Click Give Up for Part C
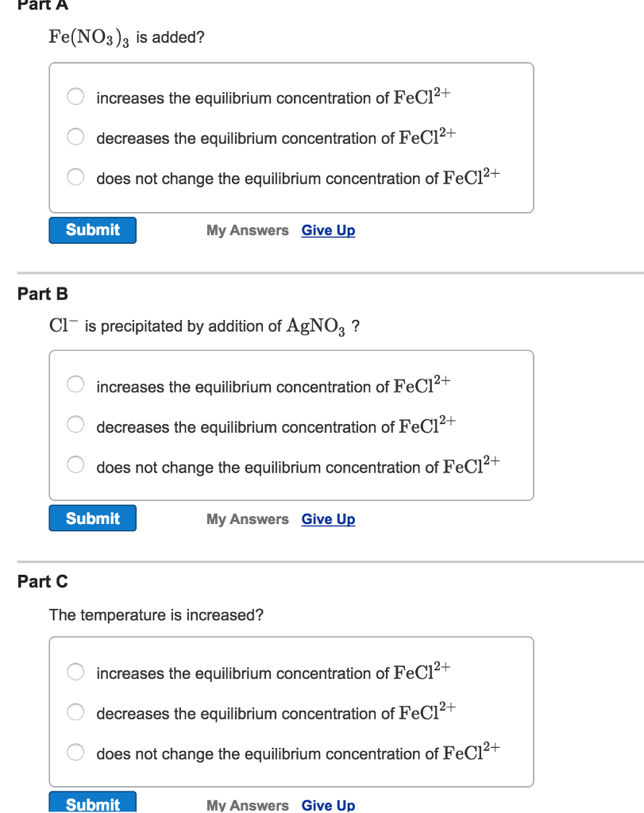 click(328, 804)
